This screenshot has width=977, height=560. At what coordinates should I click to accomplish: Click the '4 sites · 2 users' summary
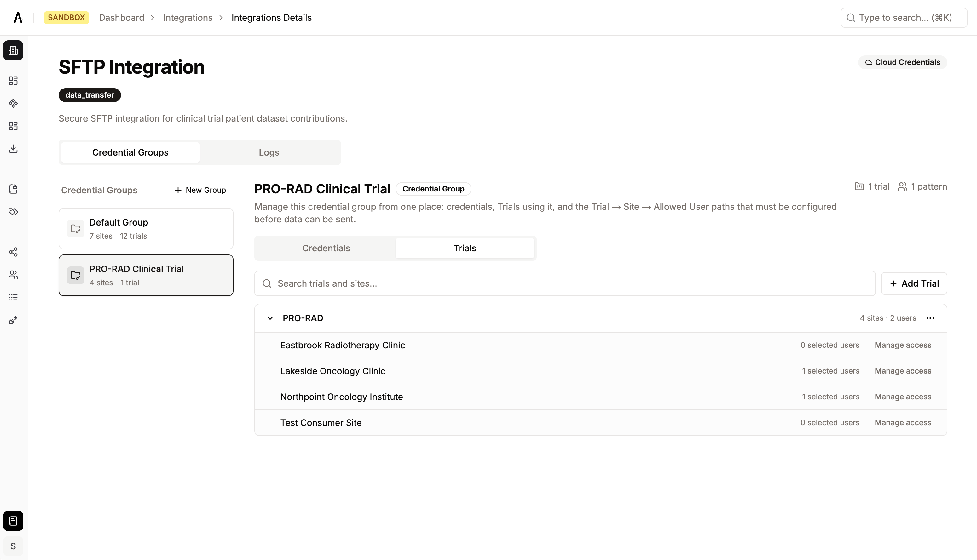[x=888, y=318]
